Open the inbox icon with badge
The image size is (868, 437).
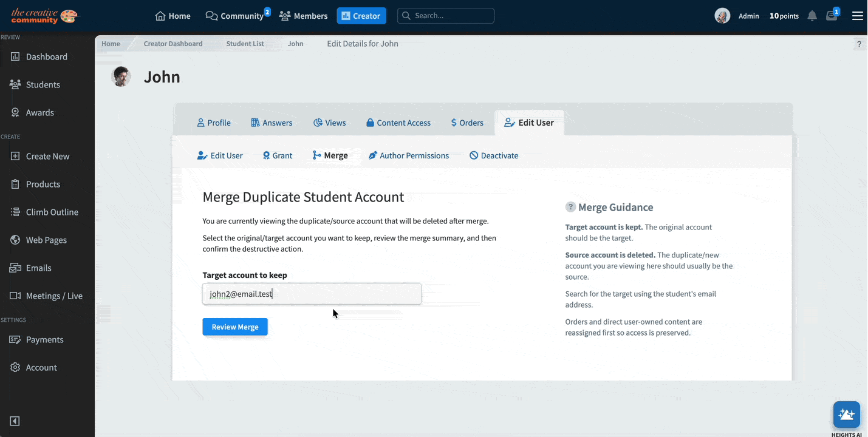pyautogui.click(x=832, y=15)
